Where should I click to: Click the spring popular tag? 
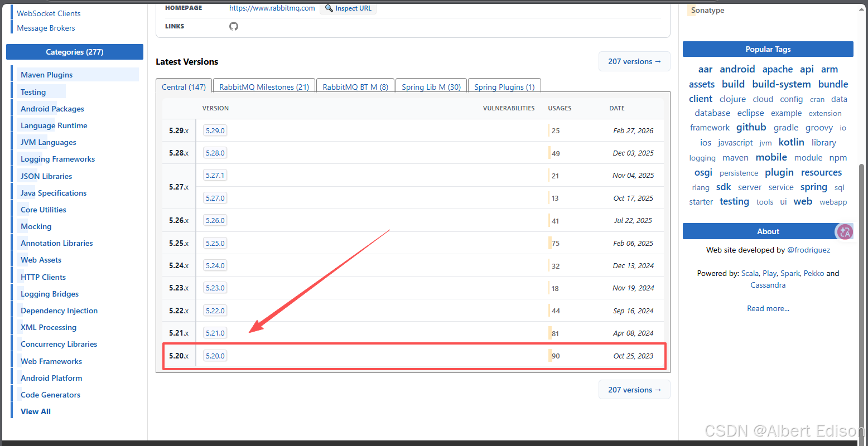(814, 187)
